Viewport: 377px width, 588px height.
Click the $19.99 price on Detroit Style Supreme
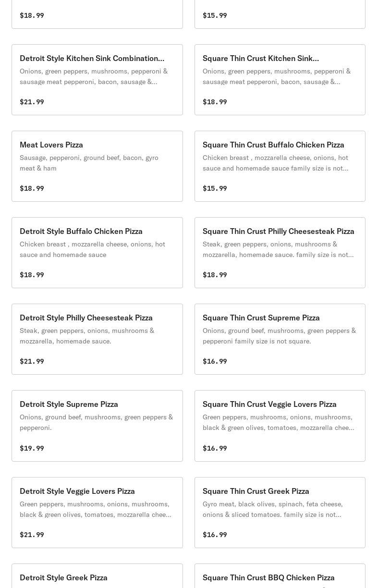(32, 448)
